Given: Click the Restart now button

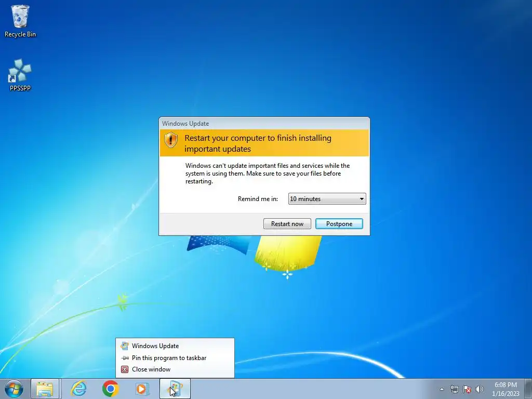Looking at the screenshot, I should coord(287,223).
